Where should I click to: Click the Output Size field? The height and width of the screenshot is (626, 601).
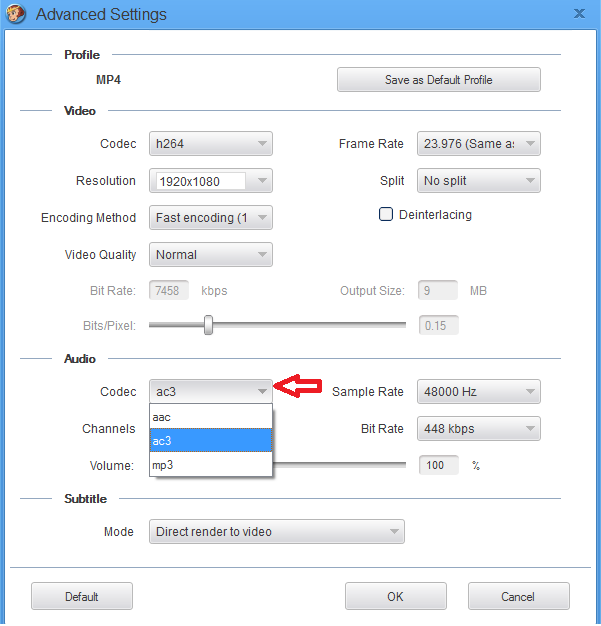click(438, 290)
